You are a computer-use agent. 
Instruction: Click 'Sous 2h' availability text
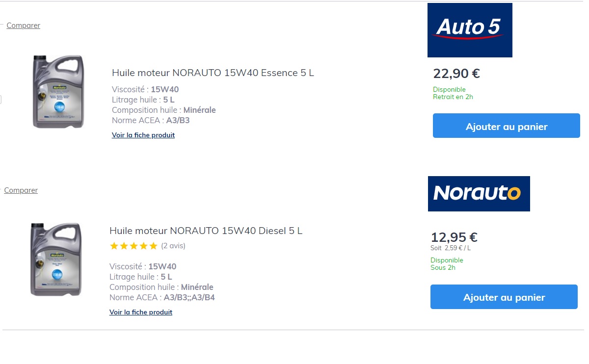pyautogui.click(x=443, y=268)
